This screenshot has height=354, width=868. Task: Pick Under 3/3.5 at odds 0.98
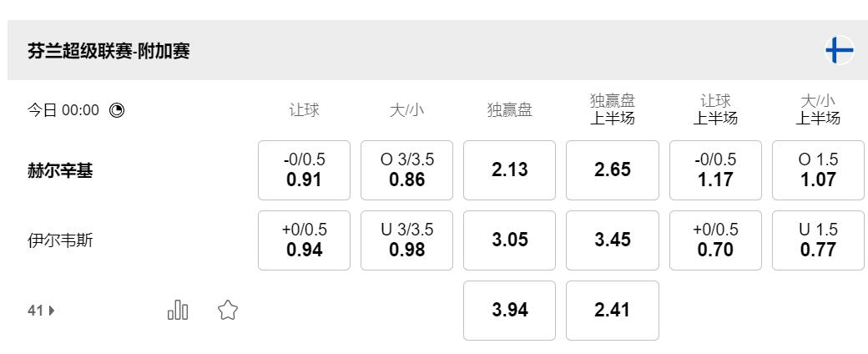point(406,240)
